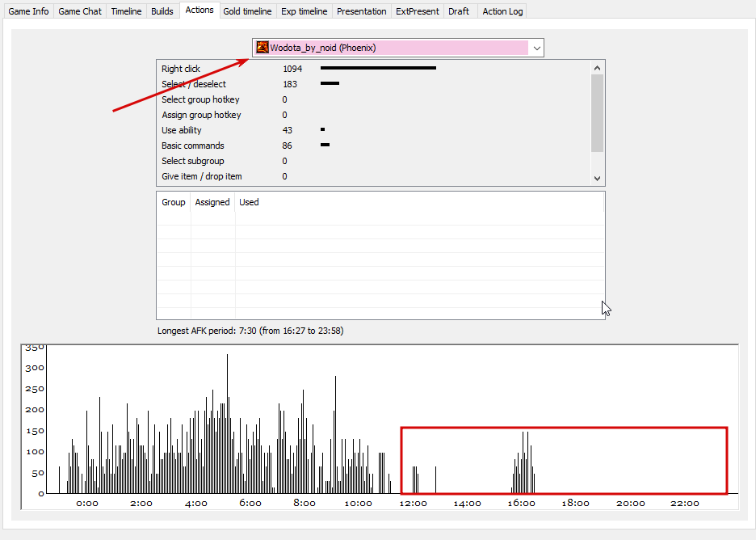Open the Game Info tab
Image resolution: width=756 pixels, height=540 pixels.
click(x=28, y=11)
